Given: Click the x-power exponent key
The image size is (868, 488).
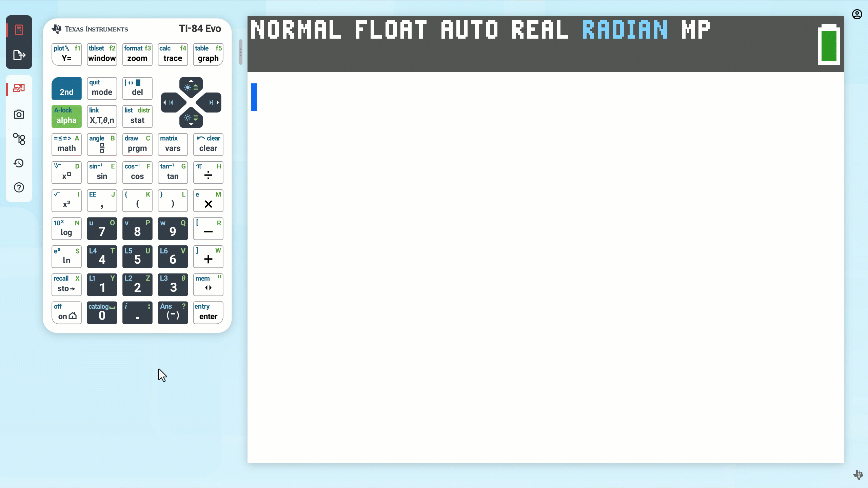Looking at the screenshot, I should [x=67, y=173].
